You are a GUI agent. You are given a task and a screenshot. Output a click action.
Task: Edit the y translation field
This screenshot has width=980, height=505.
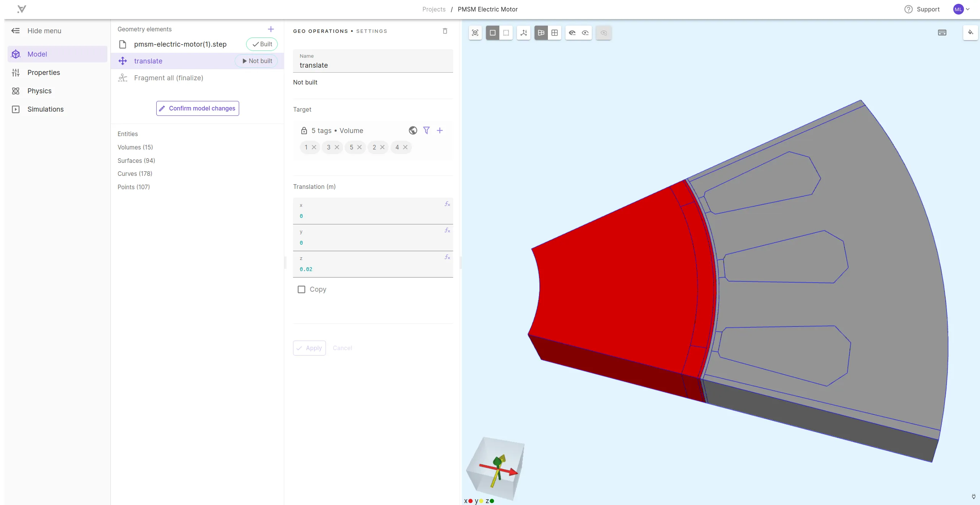[x=373, y=238]
